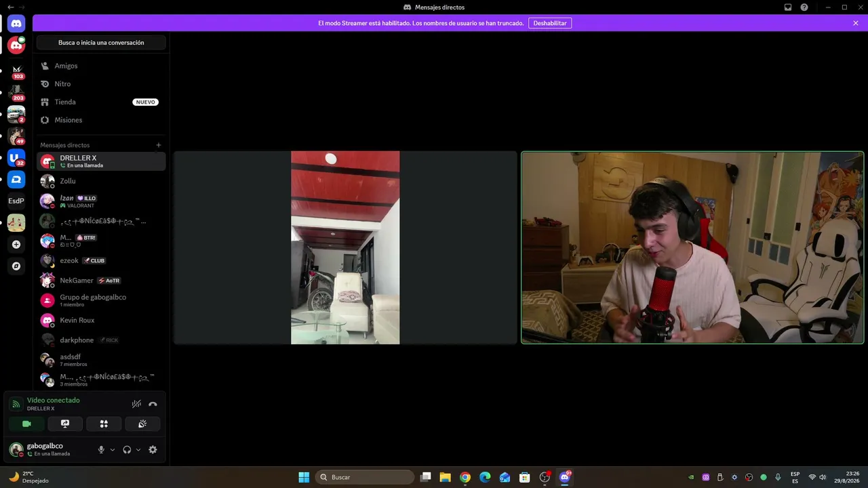Screen dimensions: 868x488
Task: Click the search or start conversation box
Action: 101,43
